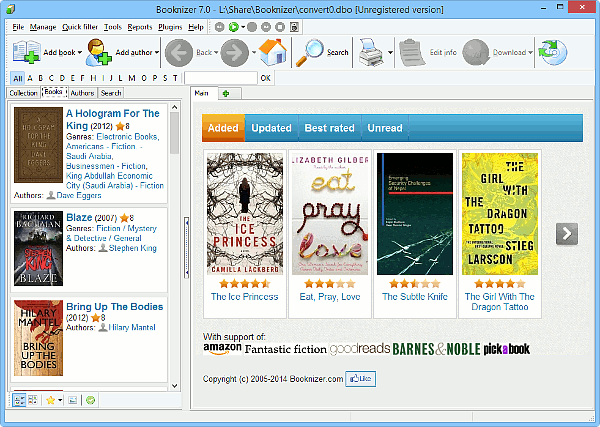Click the sync disc icon with green arrows
The height and width of the screenshot is (427, 600).
click(553, 52)
